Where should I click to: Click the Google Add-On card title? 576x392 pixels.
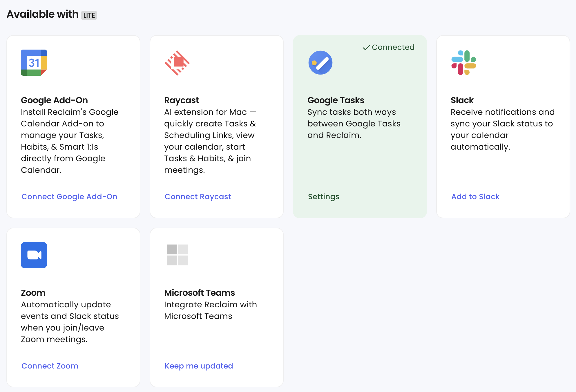54,100
